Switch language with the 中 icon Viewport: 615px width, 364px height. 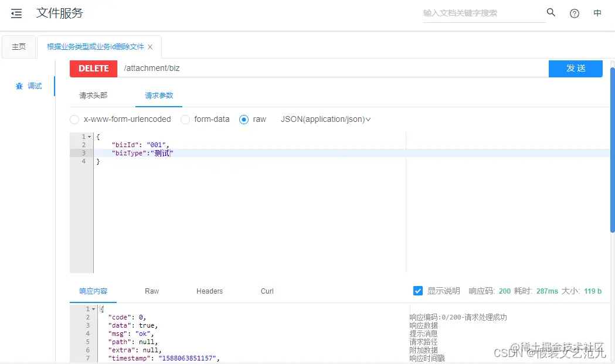tap(597, 13)
